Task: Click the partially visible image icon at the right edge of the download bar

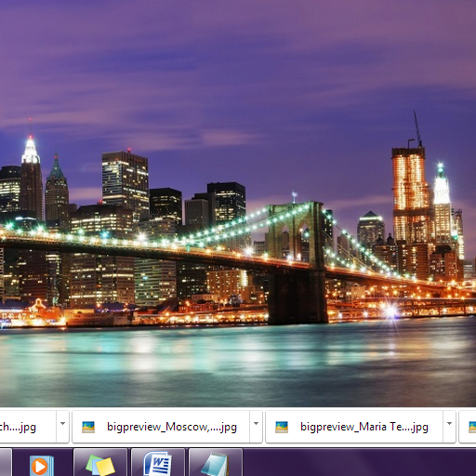Action: pyautogui.click(x=472, y=427)
